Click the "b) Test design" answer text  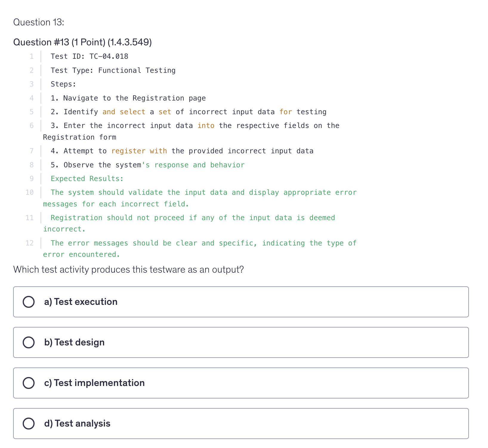[74, 342]
